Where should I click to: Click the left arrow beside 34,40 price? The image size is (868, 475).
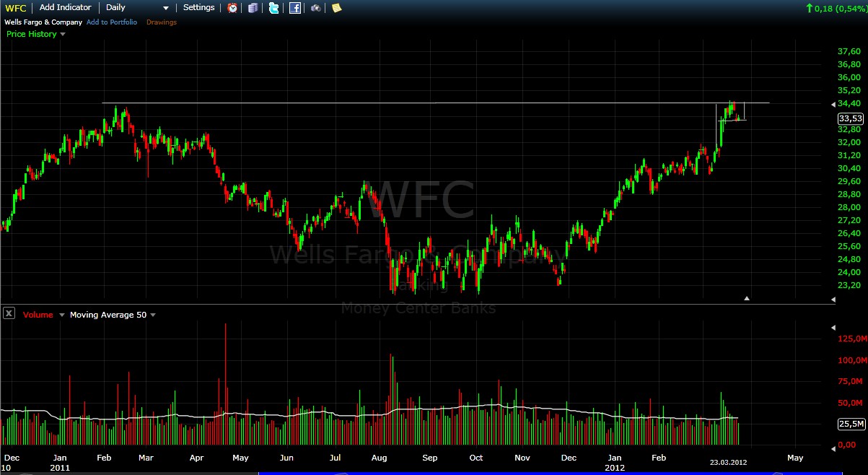(833, 105)
